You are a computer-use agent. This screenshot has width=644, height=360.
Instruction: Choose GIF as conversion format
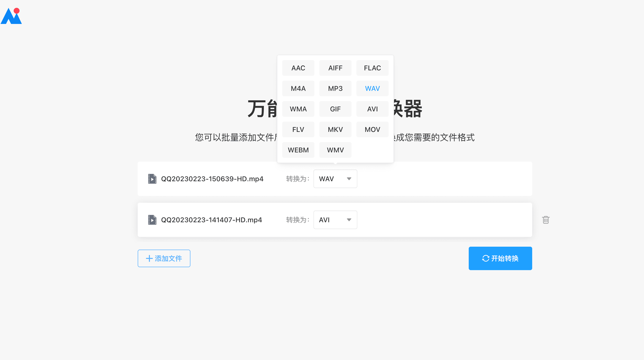(x=335, y=109)
